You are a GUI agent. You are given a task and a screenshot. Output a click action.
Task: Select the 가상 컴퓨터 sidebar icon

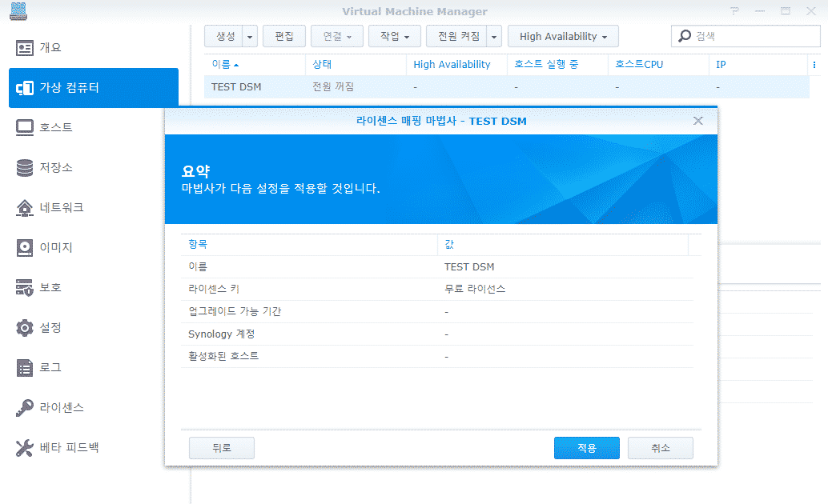point(24,88)
